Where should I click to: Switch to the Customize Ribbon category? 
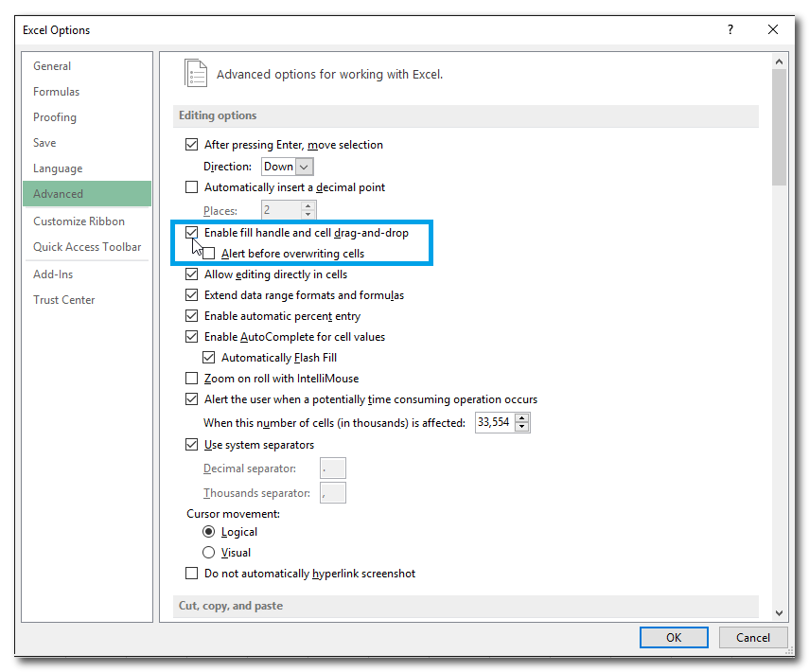click(79, 221)
